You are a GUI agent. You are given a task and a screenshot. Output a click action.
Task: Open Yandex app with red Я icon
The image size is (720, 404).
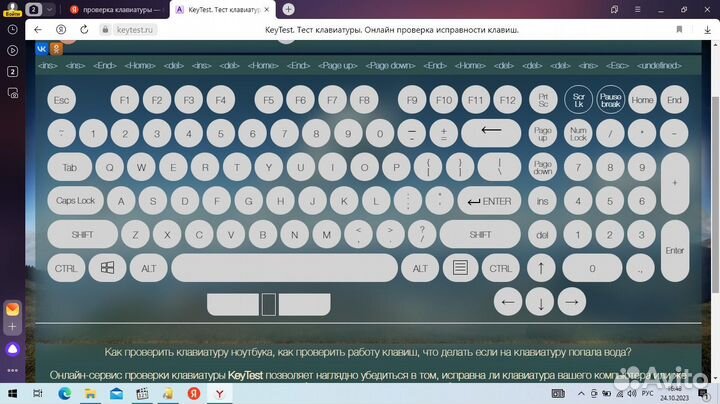point(194,393)
